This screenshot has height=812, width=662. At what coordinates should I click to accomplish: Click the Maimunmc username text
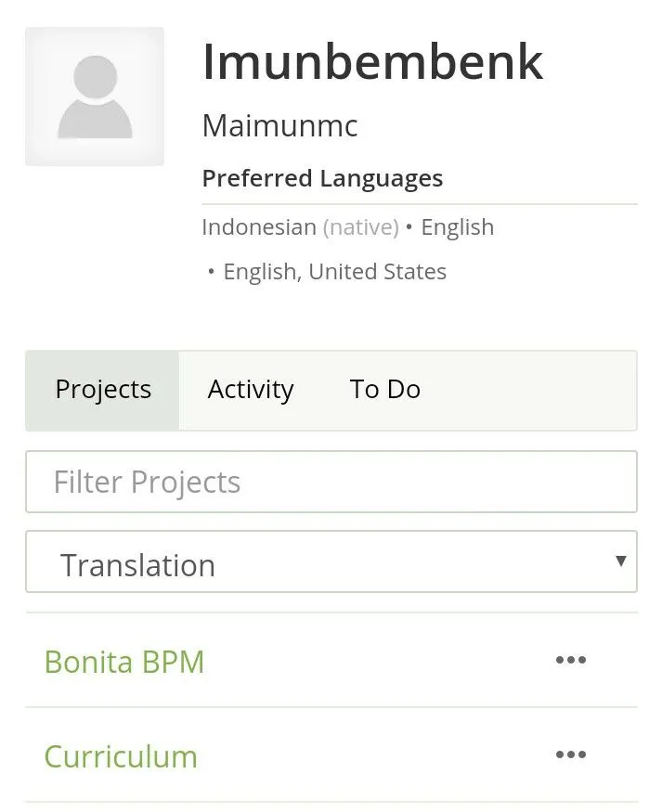279,126
